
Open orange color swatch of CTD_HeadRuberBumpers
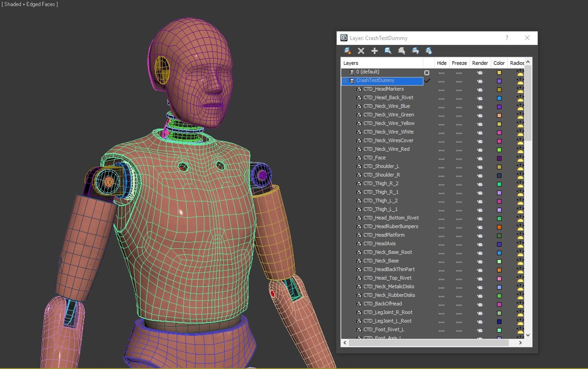(x=499, y=227)
